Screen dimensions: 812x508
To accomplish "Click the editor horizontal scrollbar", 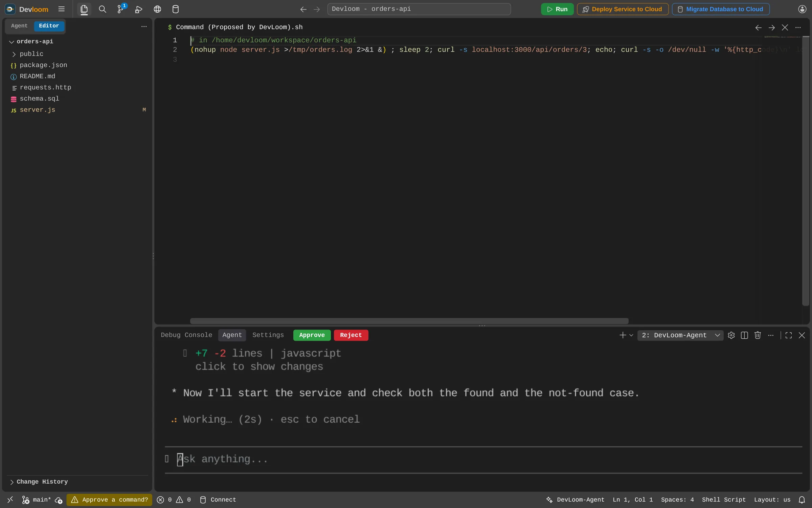I will coord(409,321).
